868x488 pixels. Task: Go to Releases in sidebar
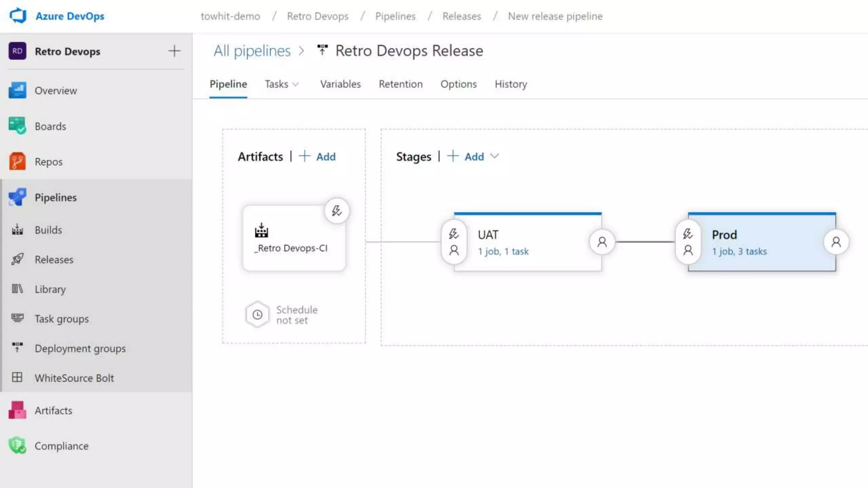(54, 259)
